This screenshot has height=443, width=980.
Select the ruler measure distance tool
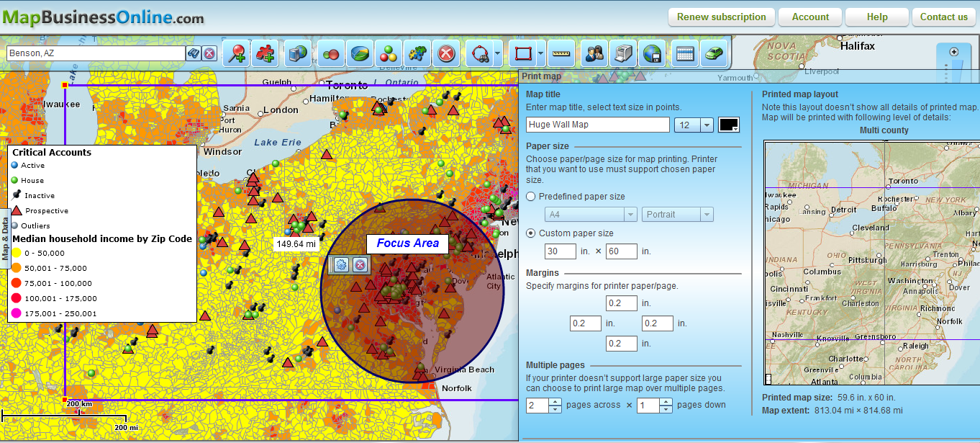point(561,53)
